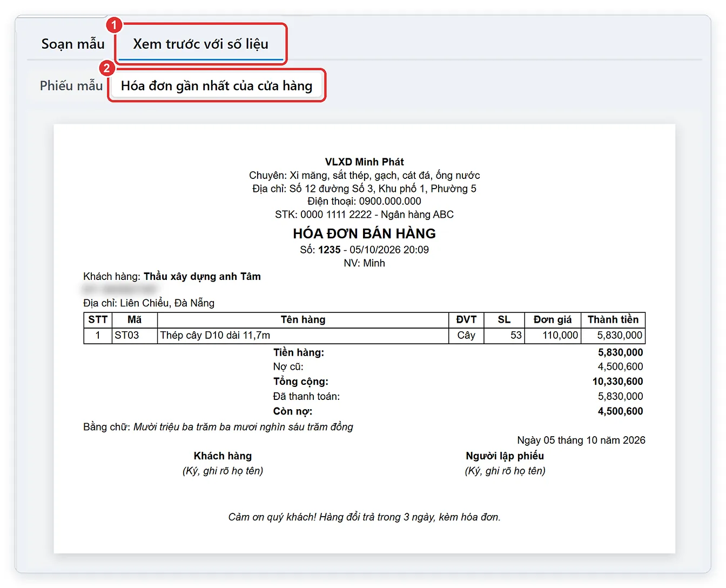The width and height of the screenshot is (726, 588).
Task: Click the footer note "Cảm ơn quý khách!..."
Action: coord(365,517)
